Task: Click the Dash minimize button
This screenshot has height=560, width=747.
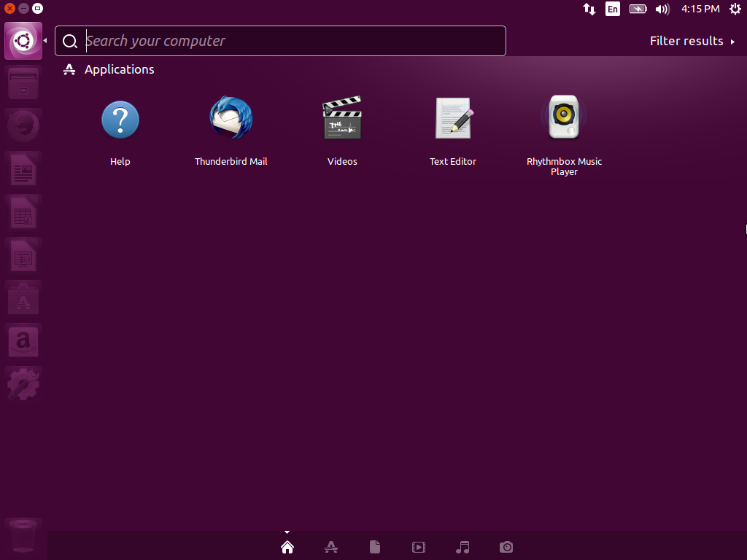Action: point(23,9)
